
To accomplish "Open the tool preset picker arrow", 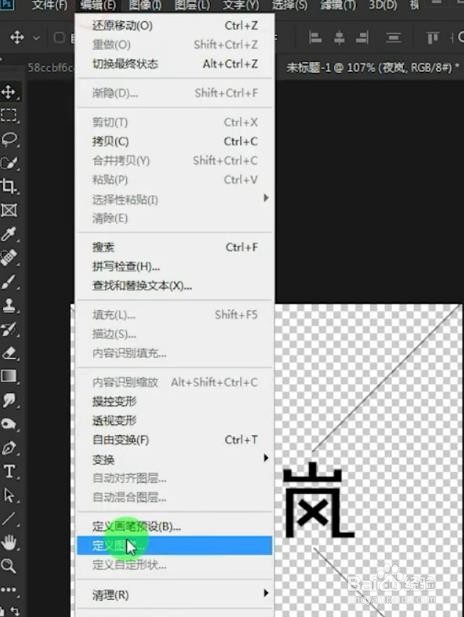I will tap(36, 38).
